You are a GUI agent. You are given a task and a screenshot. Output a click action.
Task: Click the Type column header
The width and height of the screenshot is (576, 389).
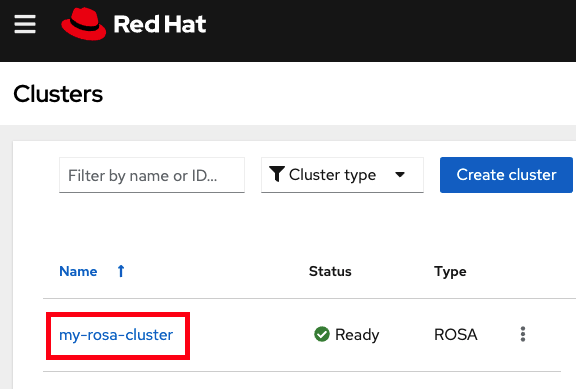click(x=450, y=272)
